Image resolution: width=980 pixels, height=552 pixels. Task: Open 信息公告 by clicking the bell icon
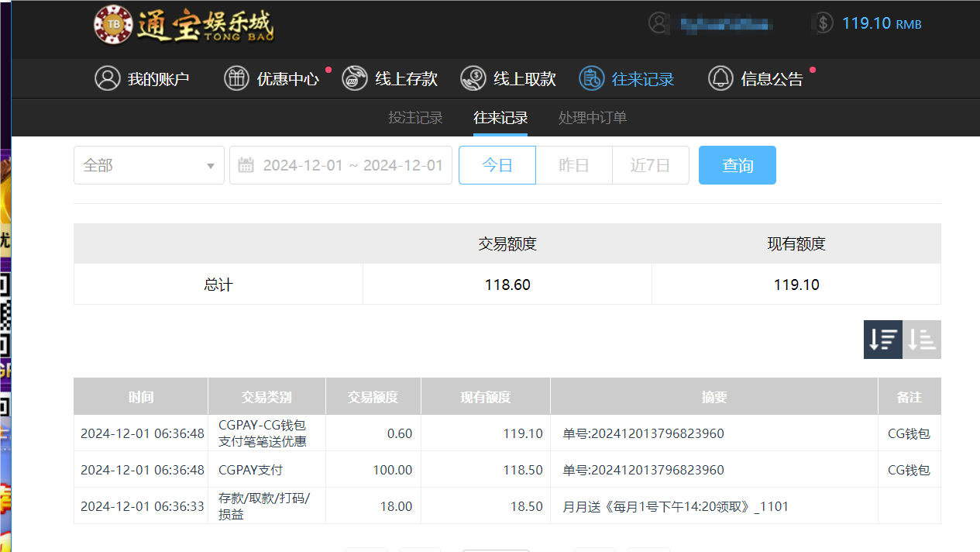[x=720, y=78]
